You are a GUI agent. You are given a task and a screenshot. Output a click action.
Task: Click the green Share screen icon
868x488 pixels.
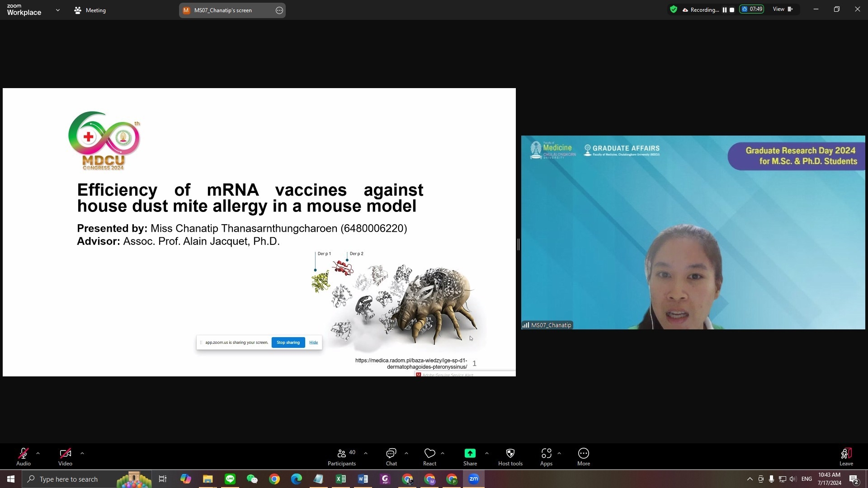(x=470, y=453)
